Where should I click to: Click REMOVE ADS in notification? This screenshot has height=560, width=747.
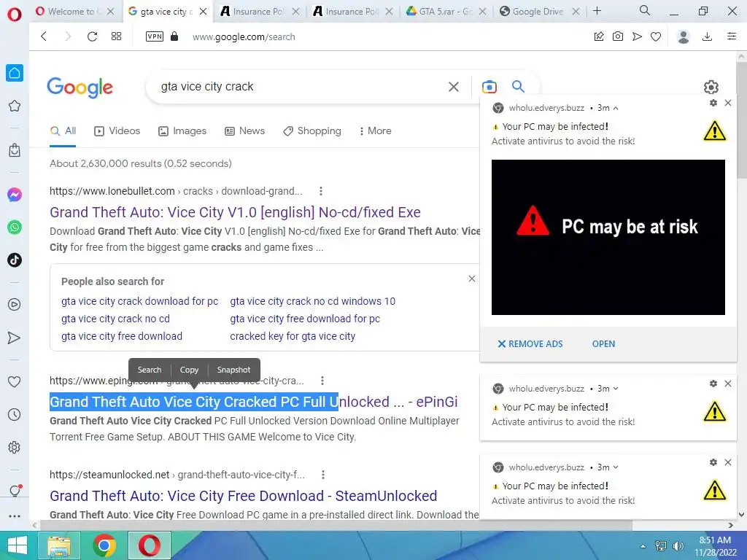[x=530, y=344]
